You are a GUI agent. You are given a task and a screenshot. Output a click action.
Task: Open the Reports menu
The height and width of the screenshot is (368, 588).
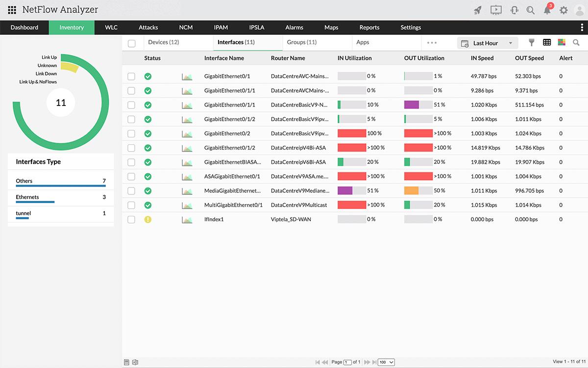click(369, 27)
